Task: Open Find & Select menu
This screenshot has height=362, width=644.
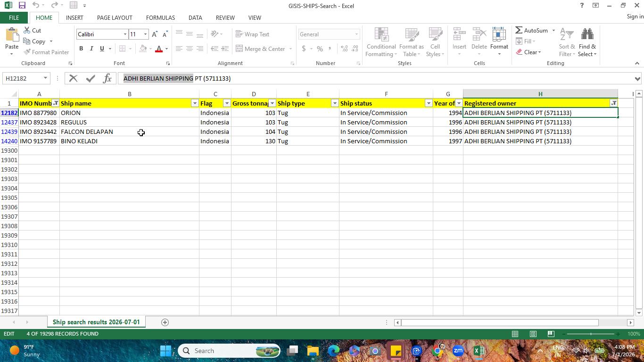Action: (587, 42)
